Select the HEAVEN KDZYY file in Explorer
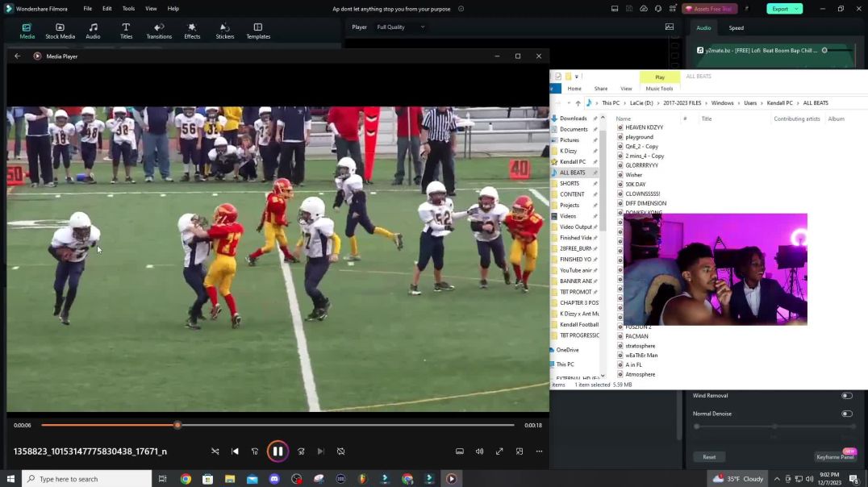Viewport: 868px width, 487px height. 643,127
